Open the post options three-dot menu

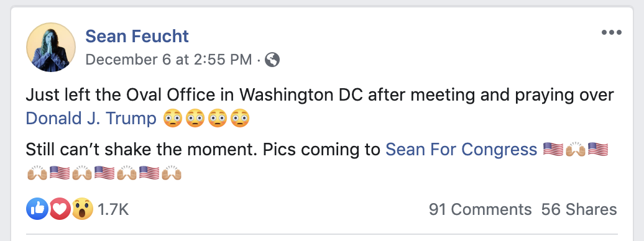point(612,32)
